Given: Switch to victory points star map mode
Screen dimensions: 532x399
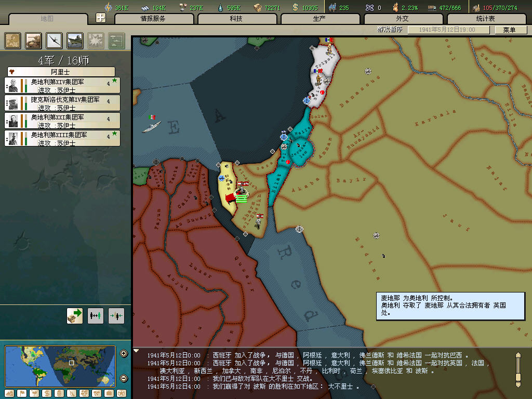Looking at the screenshot, I should click(x=122, y=393).
